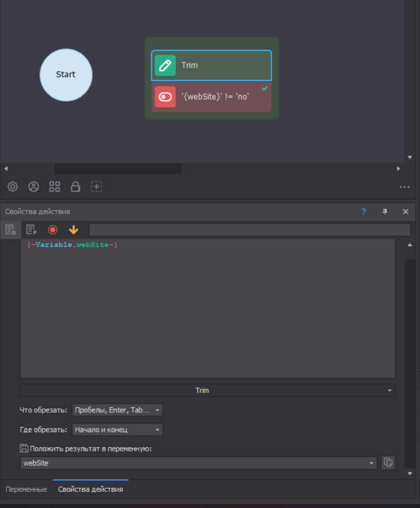Click canvas horizontal scrollbar right arrow

399,169
